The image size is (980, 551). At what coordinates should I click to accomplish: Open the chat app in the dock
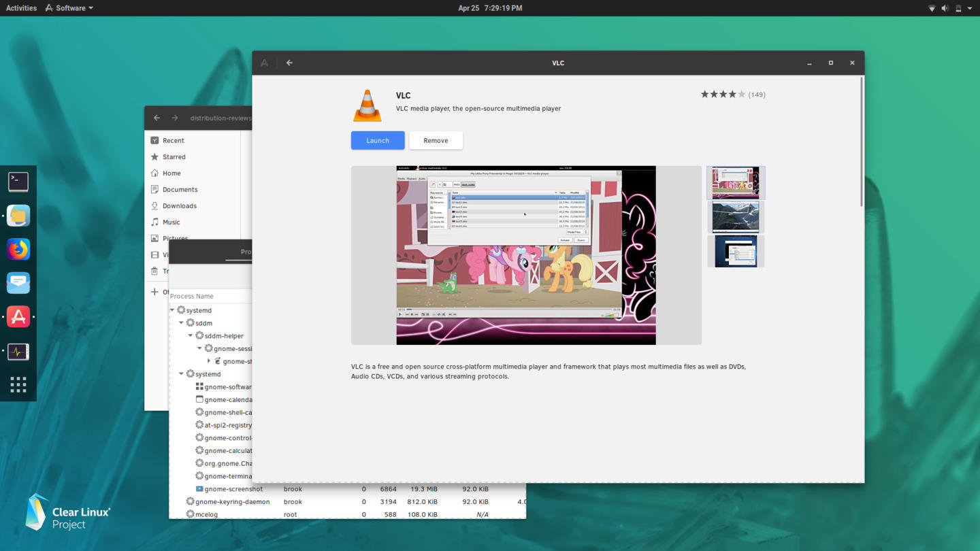click(18, 283)
